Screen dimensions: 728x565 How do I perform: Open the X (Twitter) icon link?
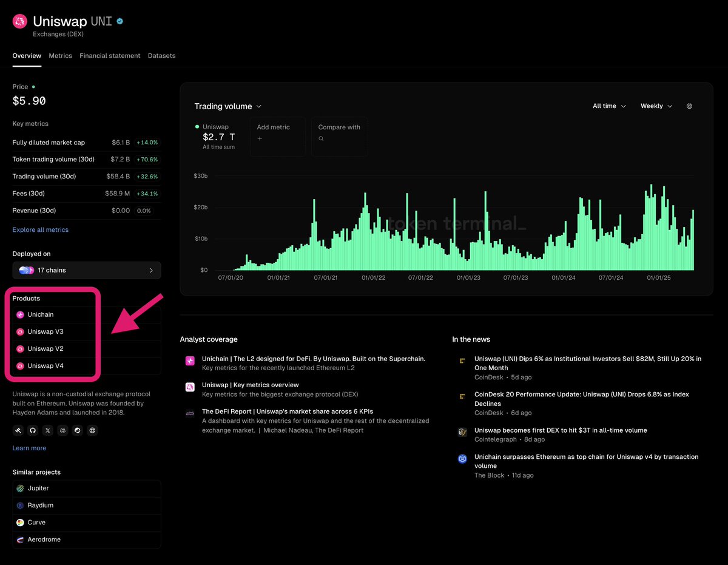[x=48, y=430]
